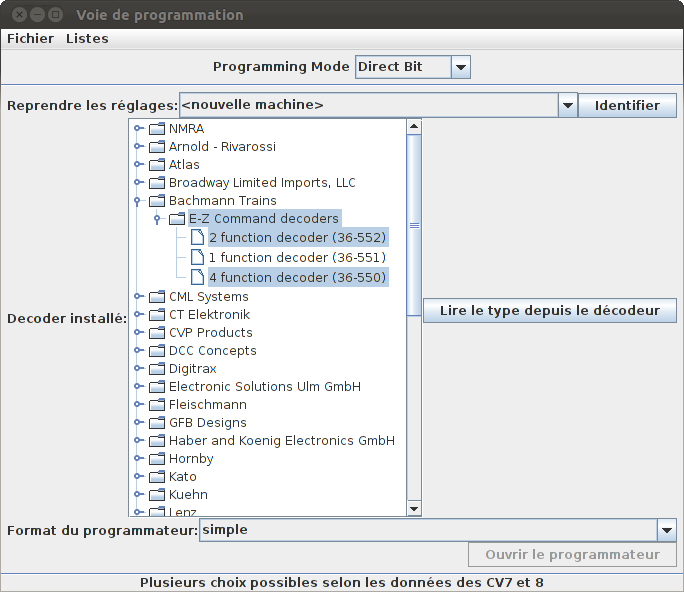The height and width of the screenshot is (592, 684).
Task: Click Lire le type depuis le décodeur
Action: (550, 311)
